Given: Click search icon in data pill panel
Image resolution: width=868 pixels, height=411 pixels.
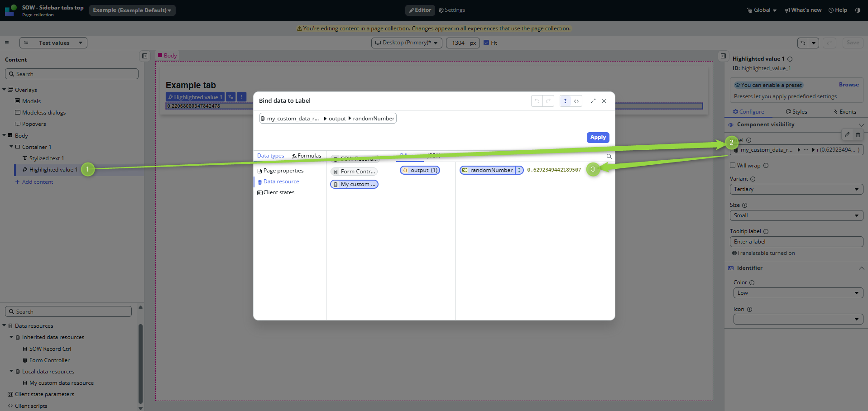Looking at the screenshot, I should [609, 156].
